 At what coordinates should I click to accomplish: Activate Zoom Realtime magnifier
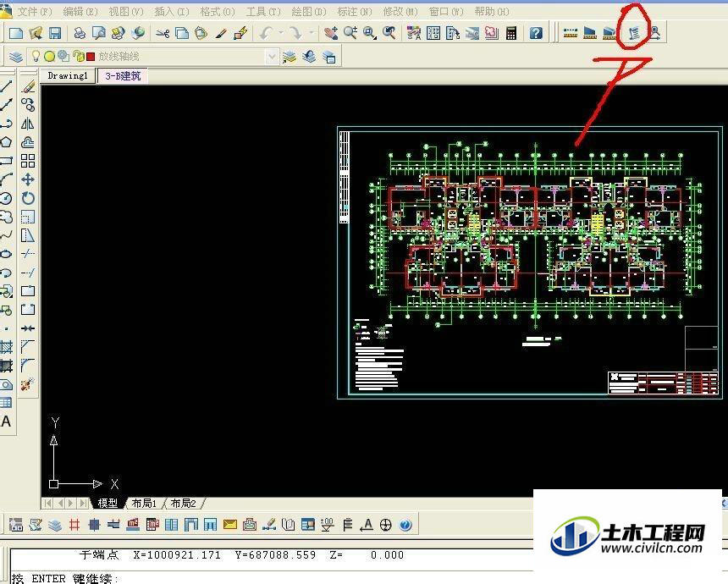[350, 32]
